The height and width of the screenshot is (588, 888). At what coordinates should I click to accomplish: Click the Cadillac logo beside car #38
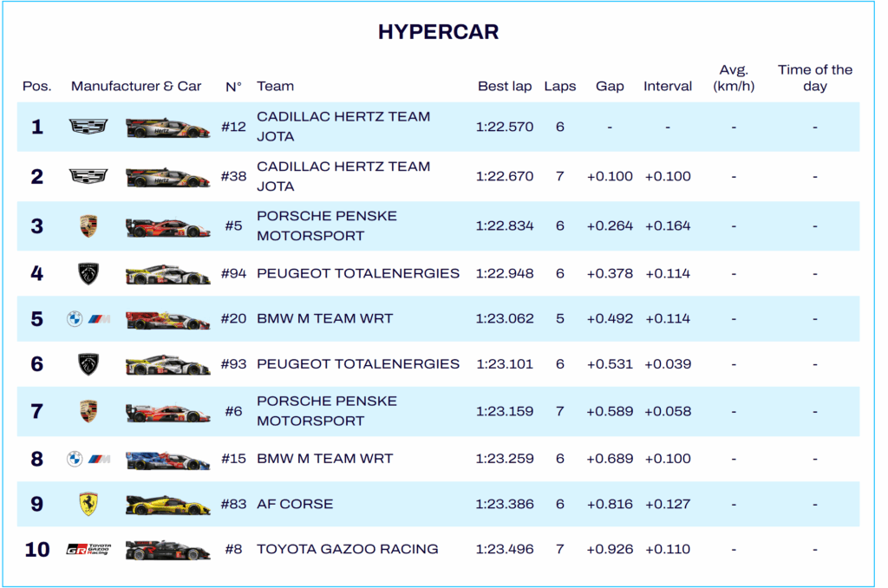pyautogui.click(x=88, y=176)
